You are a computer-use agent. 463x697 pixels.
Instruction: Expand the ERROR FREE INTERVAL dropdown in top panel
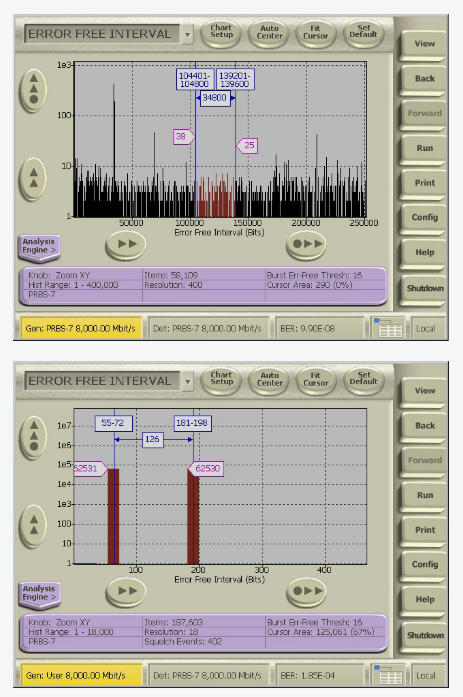188,34
